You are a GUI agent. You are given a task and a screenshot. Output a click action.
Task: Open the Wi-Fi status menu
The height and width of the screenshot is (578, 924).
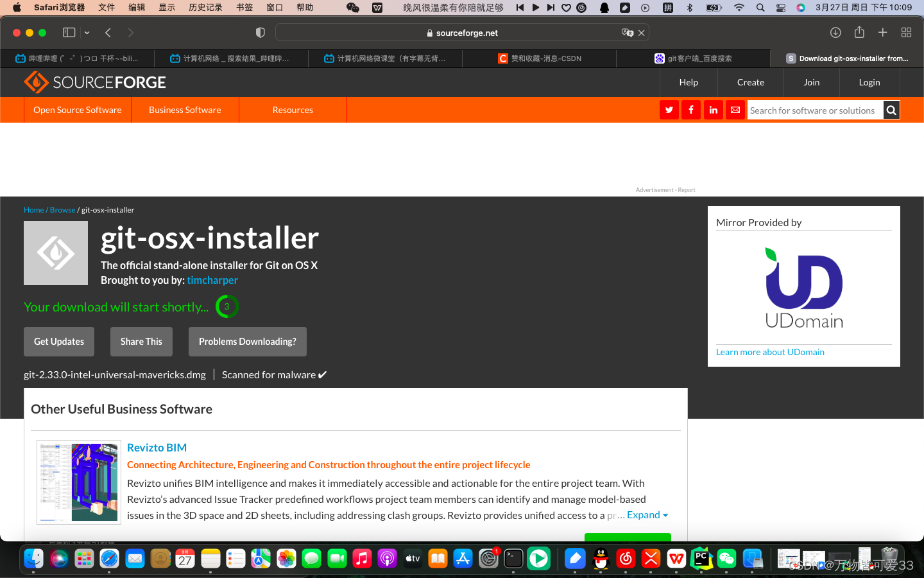[739, 8]
